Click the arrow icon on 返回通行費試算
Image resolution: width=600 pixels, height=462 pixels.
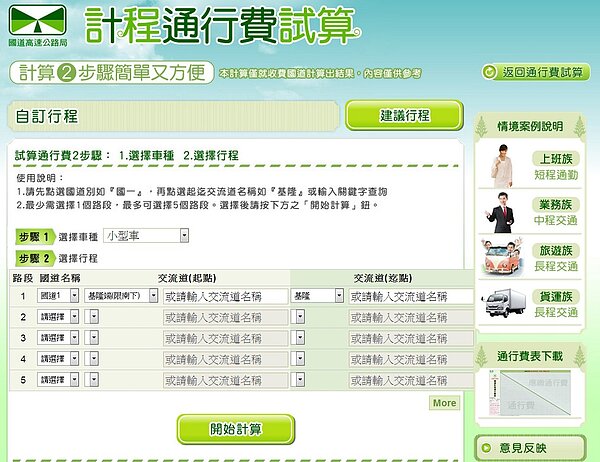[x=491, y=73]
